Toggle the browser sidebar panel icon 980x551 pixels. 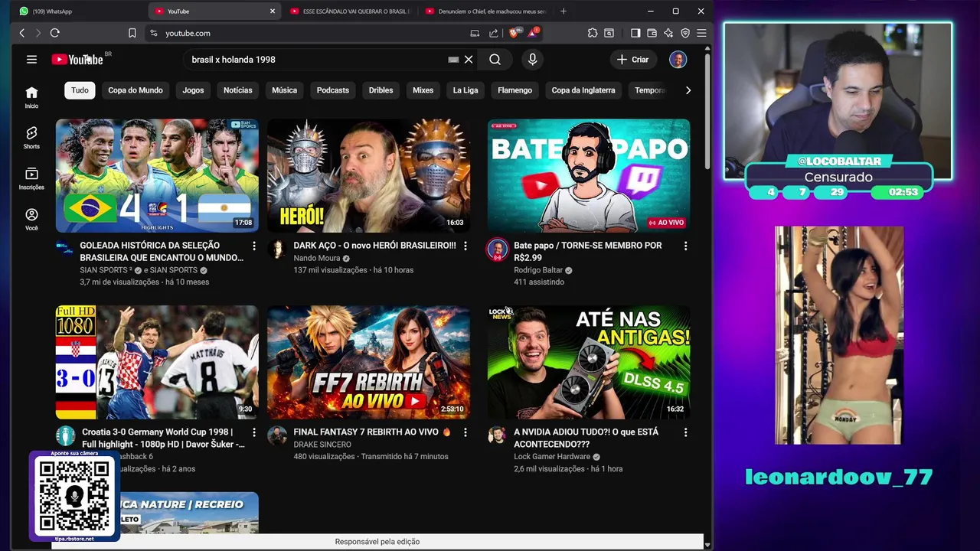coord(635,33)
